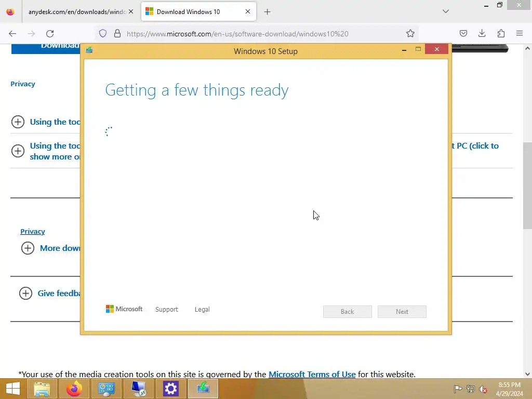The image size is (532, 399).
Task: Close the Windows 10 Setup window
Action: pyautogui.click(x=436, y=49)
